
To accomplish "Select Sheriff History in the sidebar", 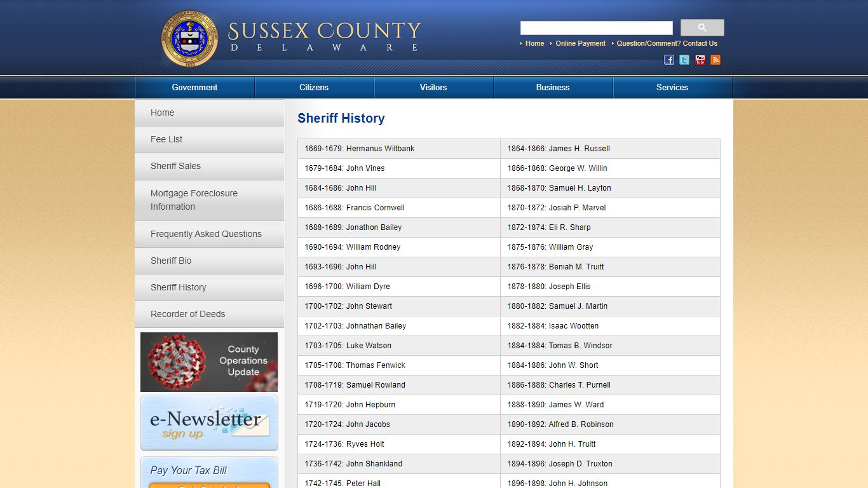I will point(209,287).
